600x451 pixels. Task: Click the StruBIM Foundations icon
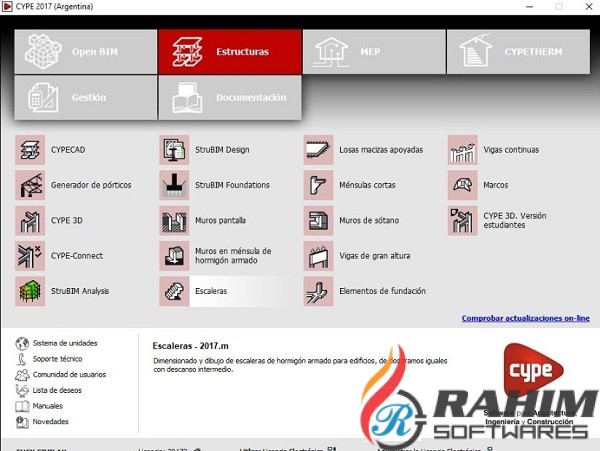point(174,185)
